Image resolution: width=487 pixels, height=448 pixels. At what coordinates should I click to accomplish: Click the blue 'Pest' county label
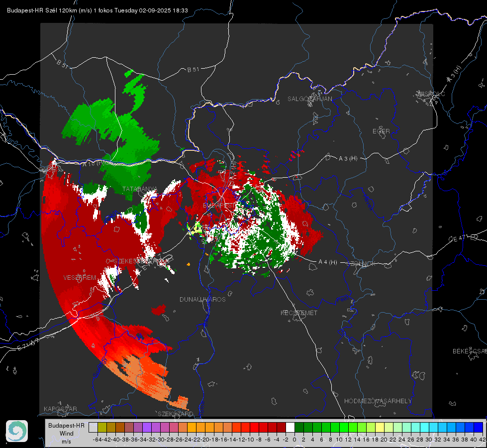(344, 300)
